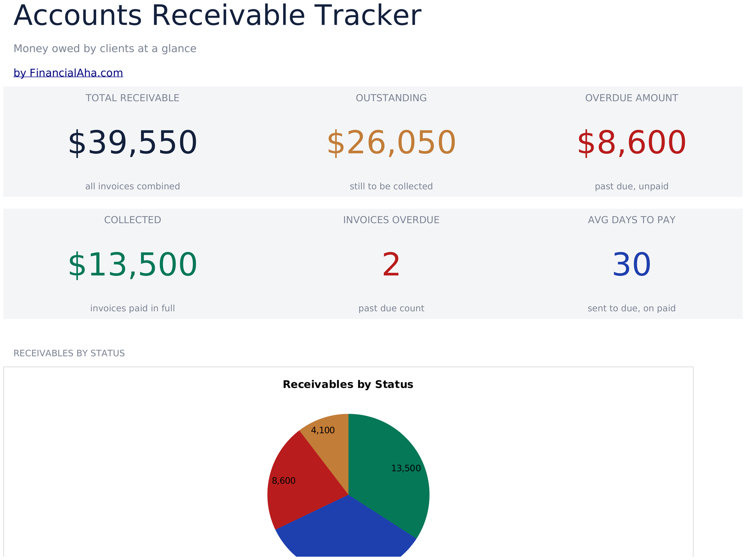Viewport: 746px width, 560px height.
Task: Select the TOTAL RECEIVABLE label
Action: [132, 98]
